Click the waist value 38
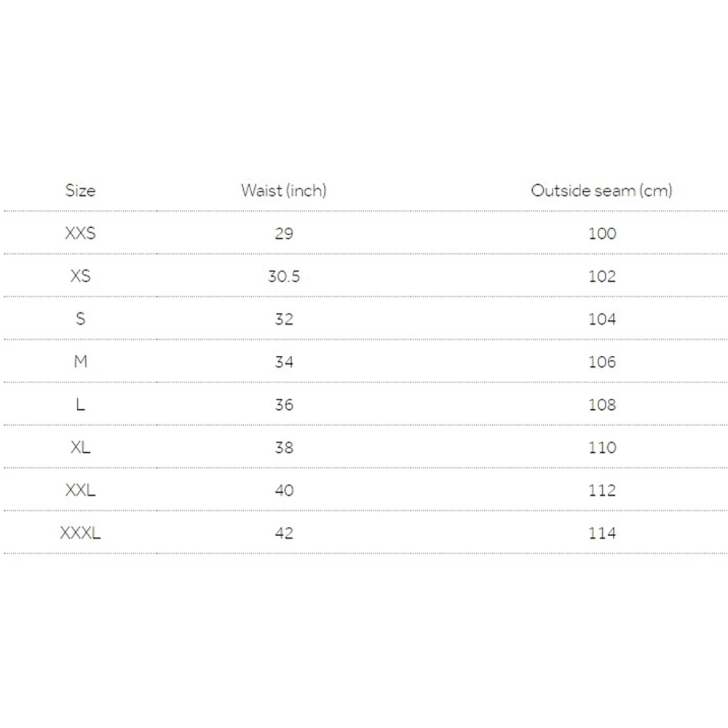Image resolution: width=728 pixels, height=728 pixels. [284, 448]
